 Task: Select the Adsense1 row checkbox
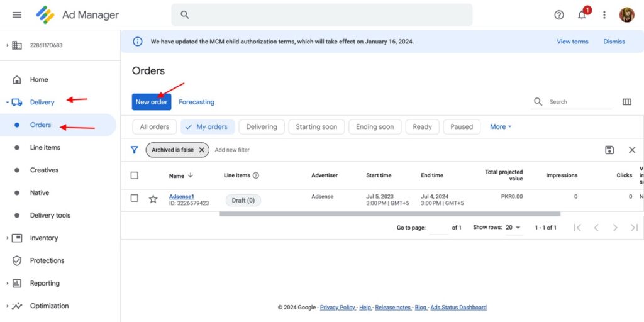pos(135,198)
